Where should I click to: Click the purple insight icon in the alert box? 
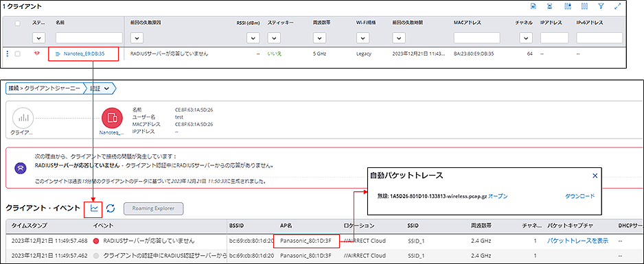pos(20,169)
